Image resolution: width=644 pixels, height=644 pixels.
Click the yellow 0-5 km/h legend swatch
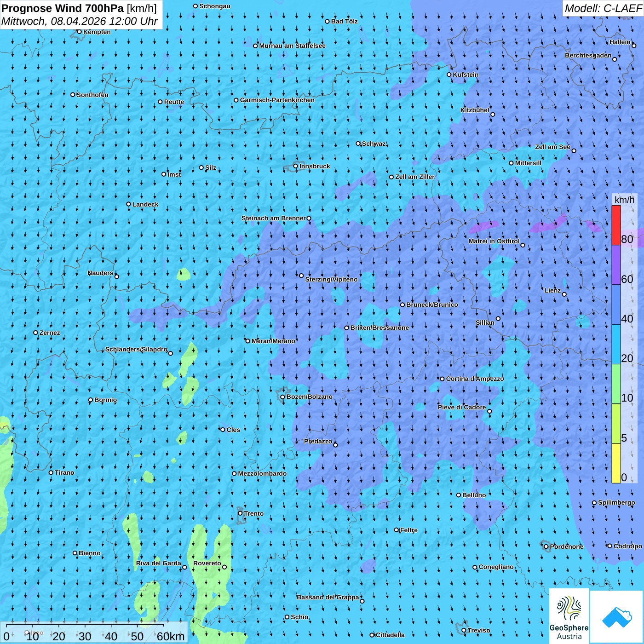click(616, 463)
